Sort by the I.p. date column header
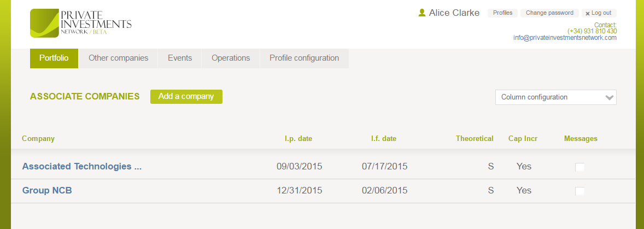This screenshot has height=229, width=644. pyautogui.click(x=298, y=138)
